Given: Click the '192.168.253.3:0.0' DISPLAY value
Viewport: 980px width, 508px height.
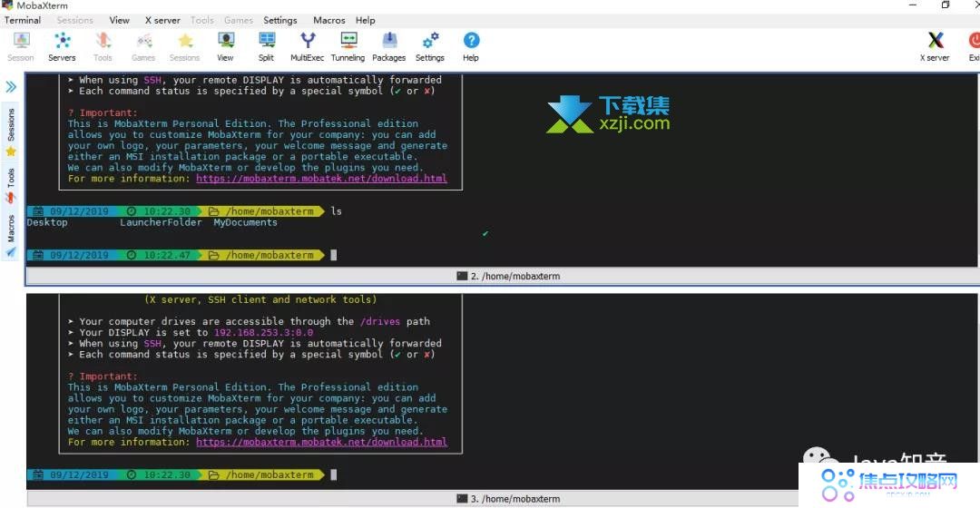Looking at the screenshot, I should 264,332.
